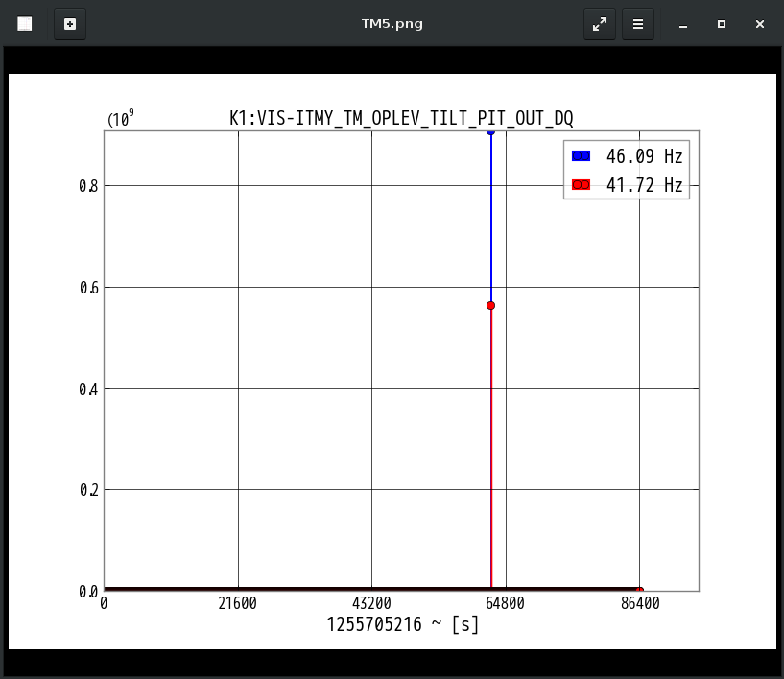Viewport: 784px width, 679px height.
Task: Click the x-axis label 43200
Action: click(x=371, y=603)
